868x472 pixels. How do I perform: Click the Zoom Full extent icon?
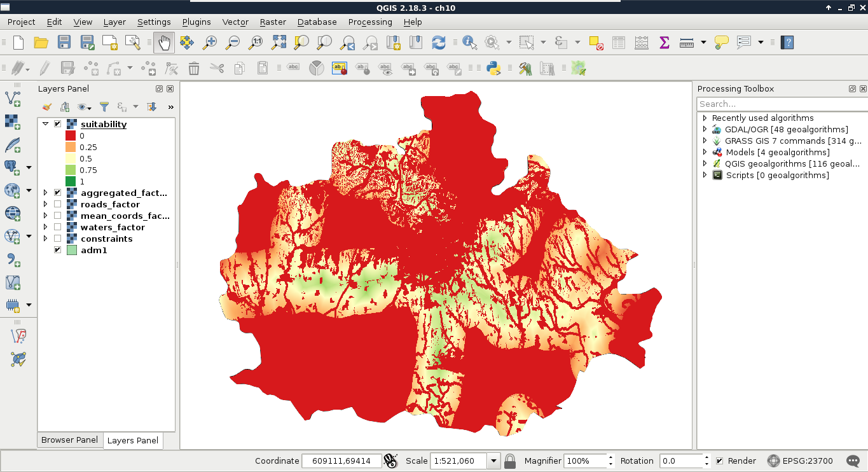point(279,43)
